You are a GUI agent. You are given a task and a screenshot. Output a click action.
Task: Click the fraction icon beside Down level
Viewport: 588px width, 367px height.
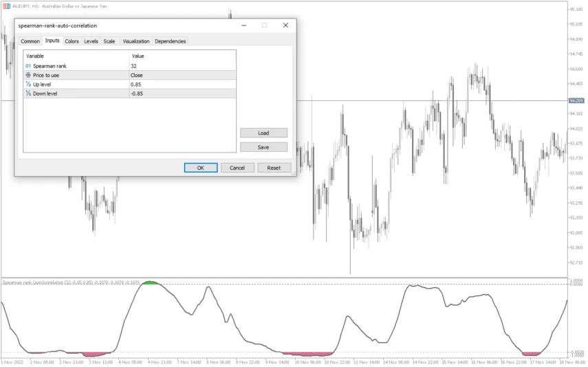[28, 93]
